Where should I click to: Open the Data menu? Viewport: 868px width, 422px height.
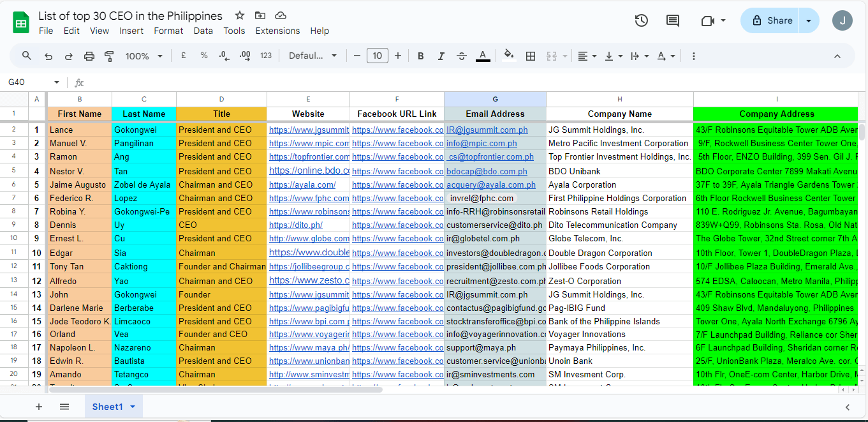click(203, 31)
